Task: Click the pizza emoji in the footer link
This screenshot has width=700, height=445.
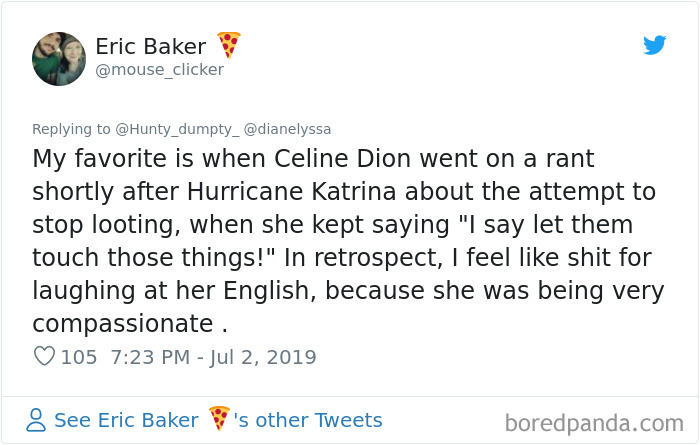Action: coord(220,419)
